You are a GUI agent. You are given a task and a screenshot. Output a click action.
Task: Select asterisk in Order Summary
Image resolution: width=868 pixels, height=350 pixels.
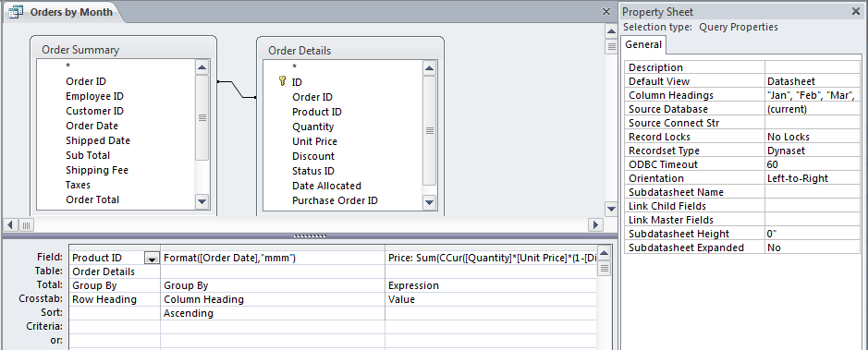67,66
